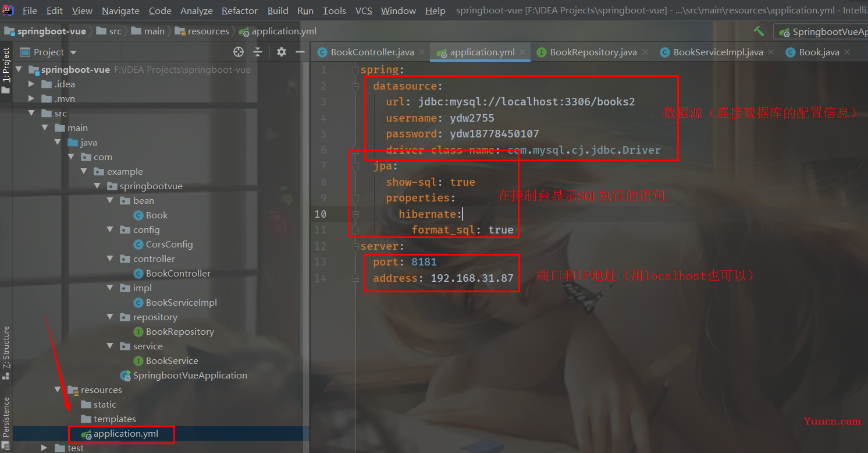
Task: Select CorsConfig class in the tree
Action: tap(163, 245)
